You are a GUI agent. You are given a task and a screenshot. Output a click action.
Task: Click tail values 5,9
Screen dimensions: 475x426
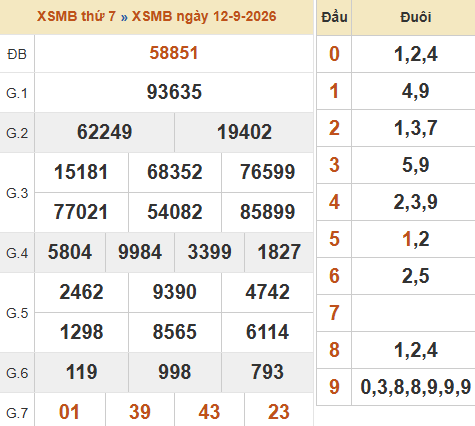pos(415,165)
